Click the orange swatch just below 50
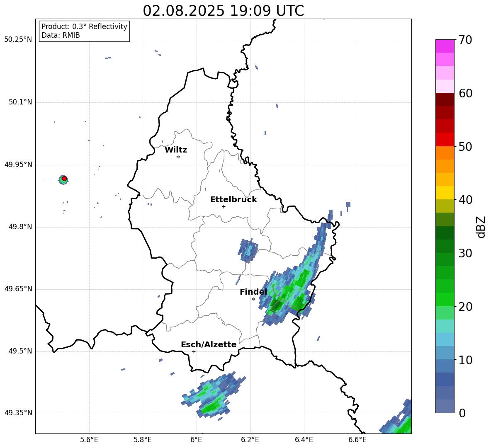 pos(445,153)
